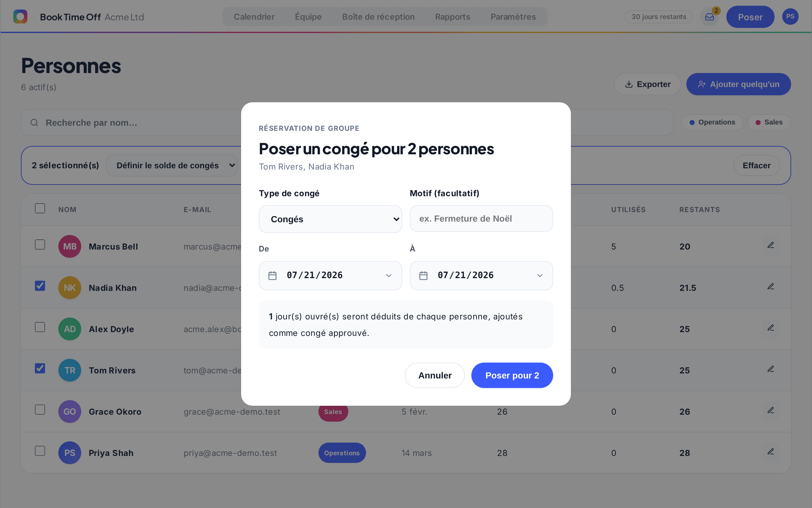Go to the Calendrier tab
The image size is (812, 508).
coord(254,17)
